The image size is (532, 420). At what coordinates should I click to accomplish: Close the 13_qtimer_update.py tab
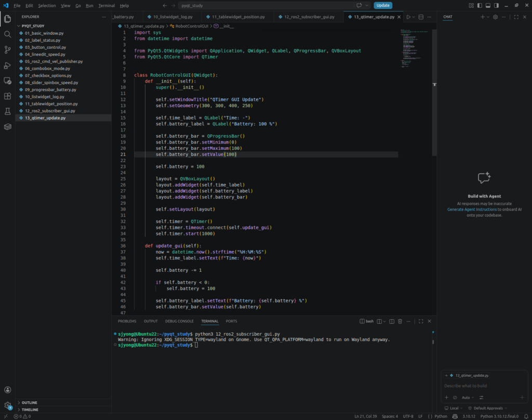399,17
